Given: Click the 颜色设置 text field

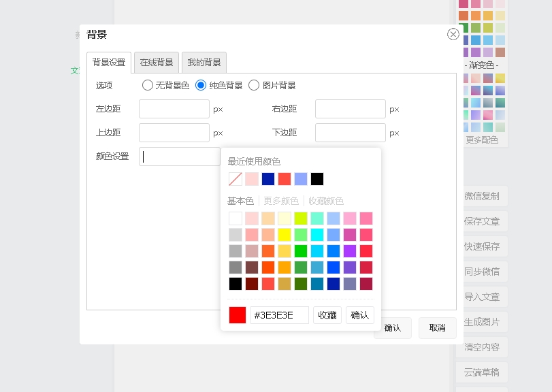Looking at the screenshot, I should (x=180, y=157).
